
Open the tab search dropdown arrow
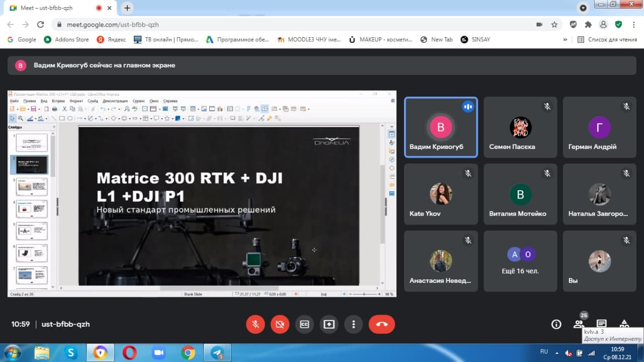click(583, 8)
